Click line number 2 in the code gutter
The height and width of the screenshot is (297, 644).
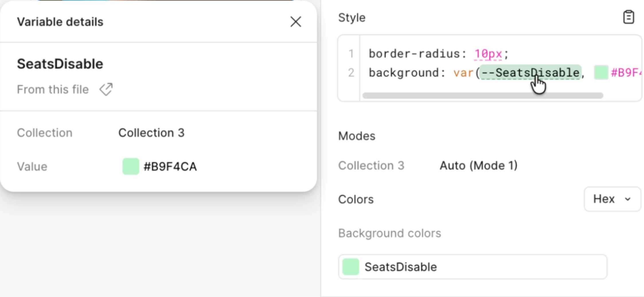click(x=351, y=73)
